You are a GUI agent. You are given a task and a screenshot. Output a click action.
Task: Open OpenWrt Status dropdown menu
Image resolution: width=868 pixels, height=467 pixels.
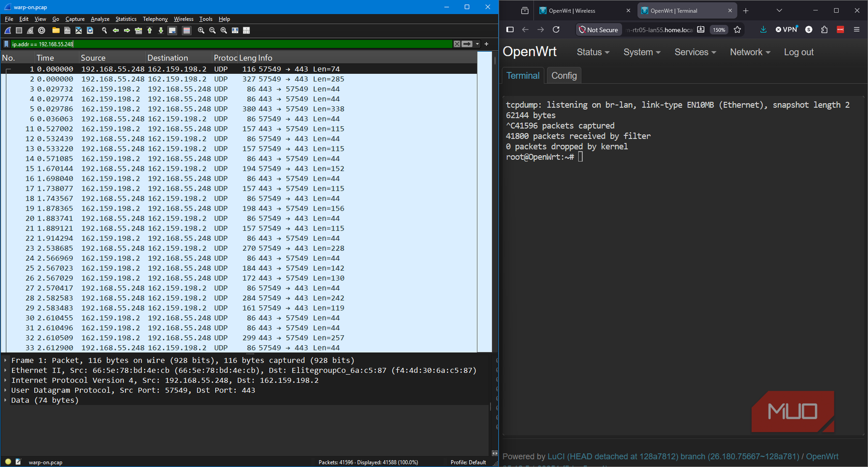click(593, 52)
